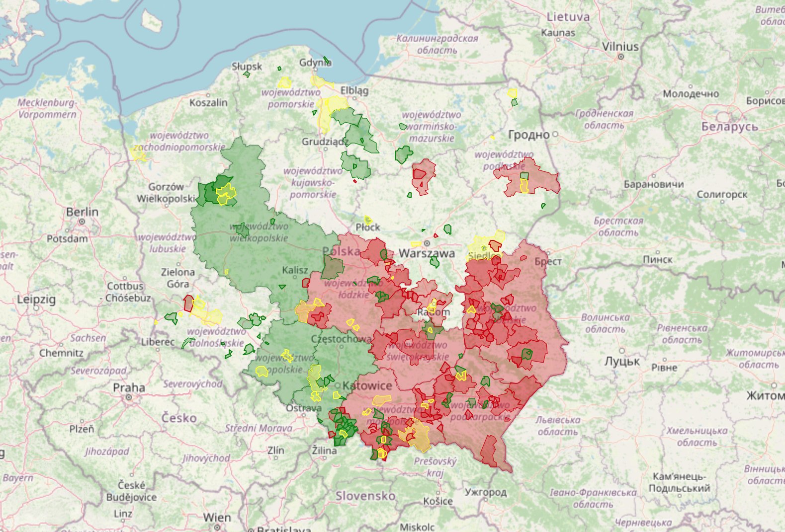Click the Warszawa capital city marker
785x532 pixels.
[427, 243]
